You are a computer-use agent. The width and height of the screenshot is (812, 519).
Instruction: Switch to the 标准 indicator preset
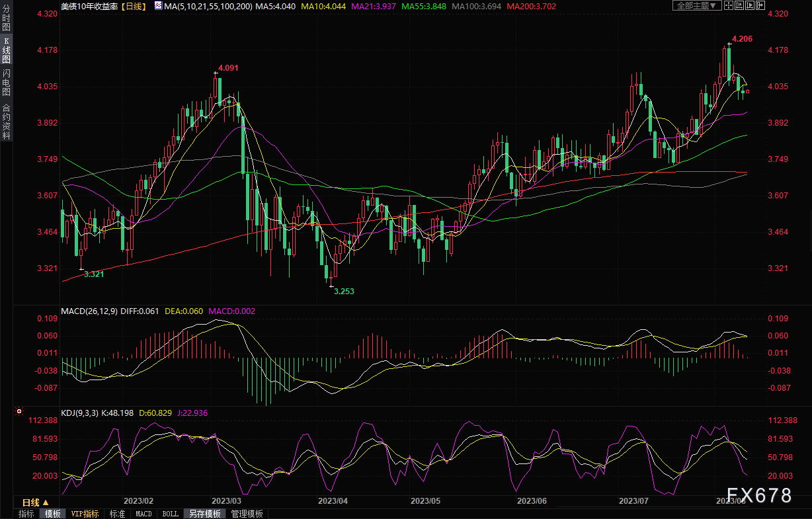click(x=117, y=514)
